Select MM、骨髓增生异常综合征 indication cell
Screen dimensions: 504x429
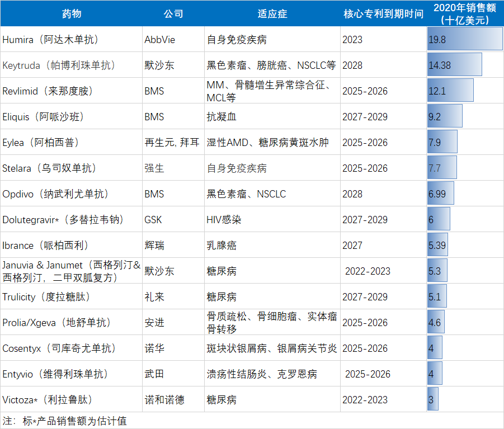(x=272, y=91)
